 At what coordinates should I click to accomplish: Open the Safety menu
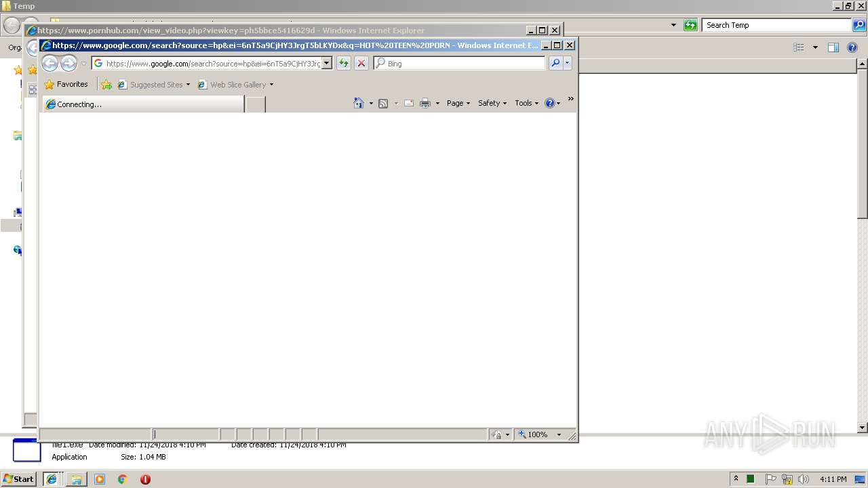[x=492, y=103]
